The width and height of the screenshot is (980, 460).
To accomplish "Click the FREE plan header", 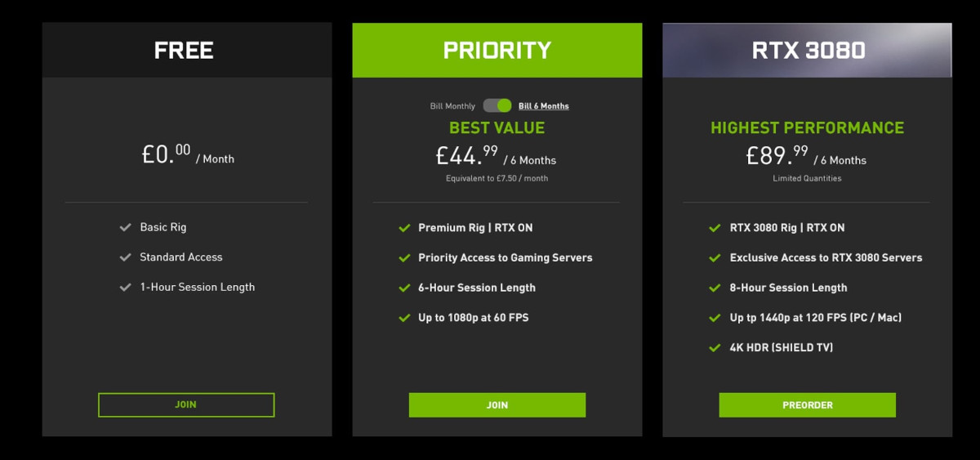I will pyautogui.click(x=187, y=50).
